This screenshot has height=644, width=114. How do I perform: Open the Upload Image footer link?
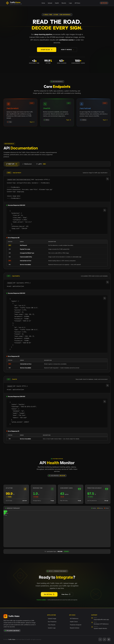point(52,619)
